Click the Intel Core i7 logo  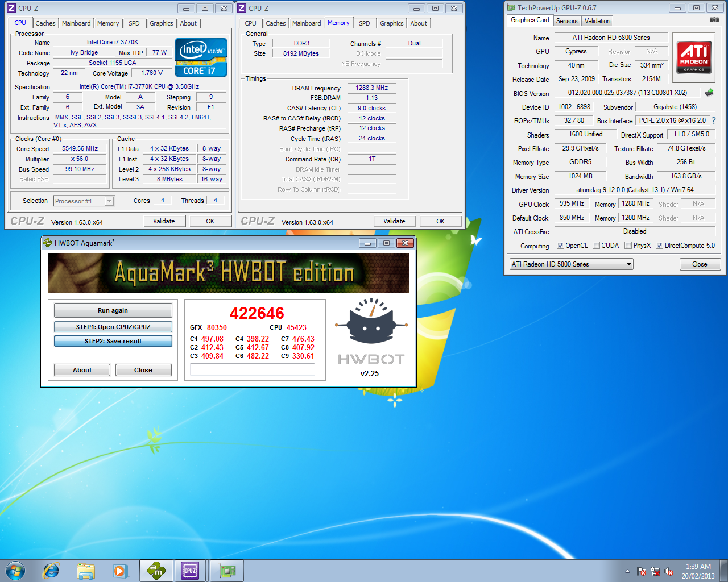201,57
